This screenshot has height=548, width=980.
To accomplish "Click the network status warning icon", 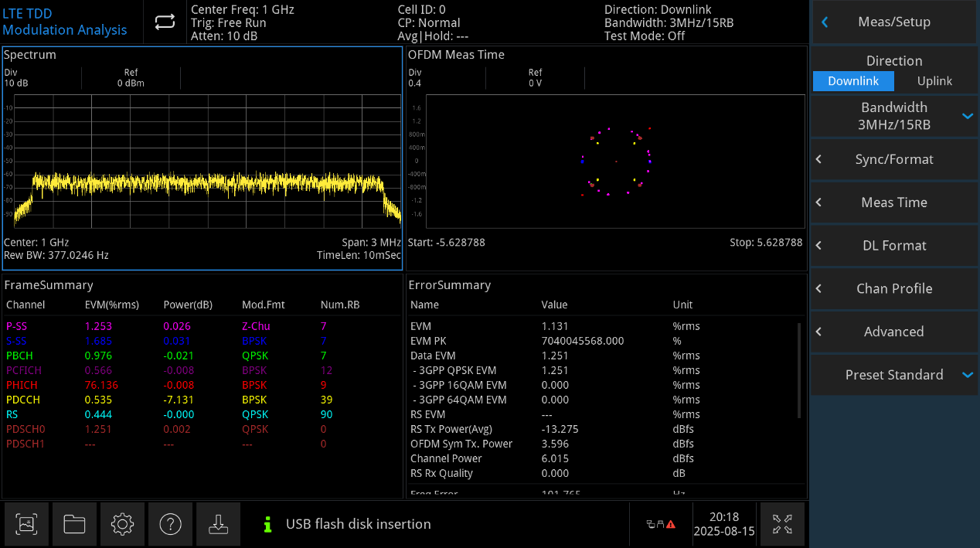I will 661,524.
